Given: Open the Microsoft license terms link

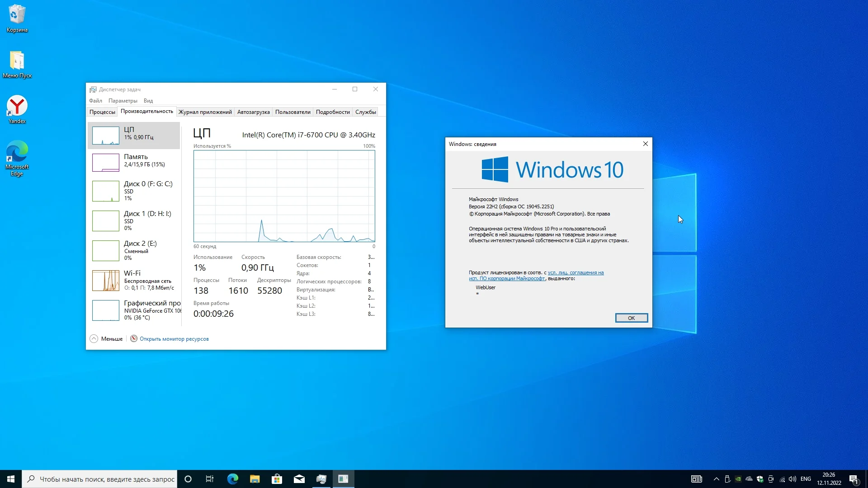Looking at the screenshot, I should (x=575, y=273).
